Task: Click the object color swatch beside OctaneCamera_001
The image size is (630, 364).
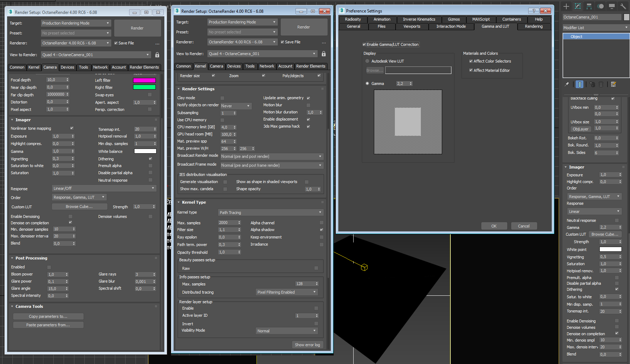Action: click(x=626, y=17)
